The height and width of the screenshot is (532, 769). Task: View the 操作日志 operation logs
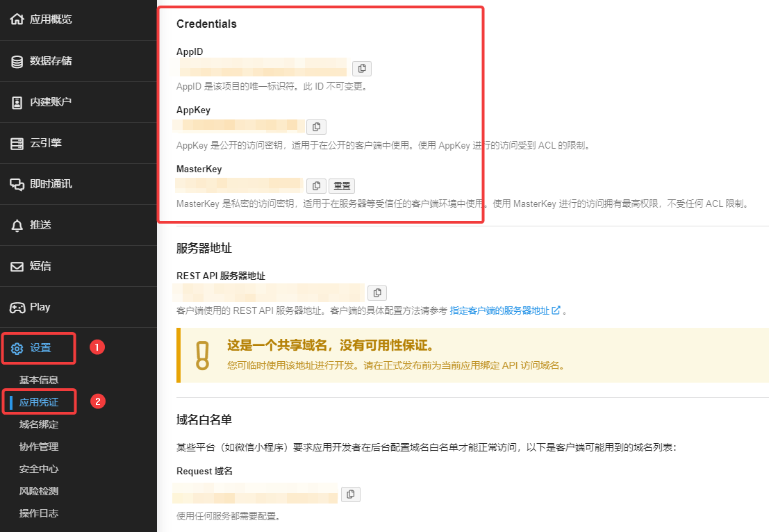[x=40, y=513]
